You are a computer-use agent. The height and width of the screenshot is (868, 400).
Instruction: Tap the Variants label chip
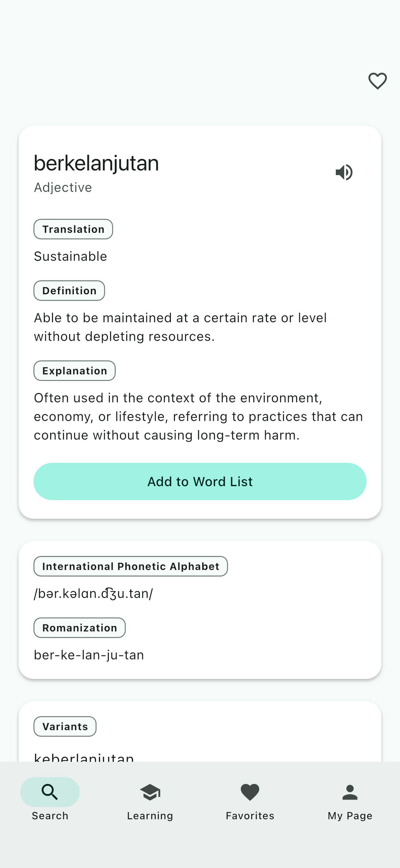pyautogui.click(x=65, y=726)
